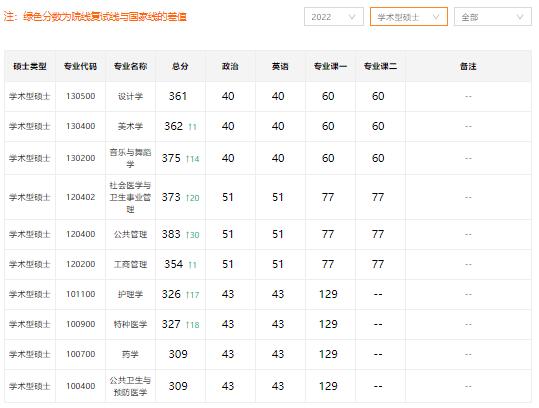The width and height of the screenshot is (539, 408).
Task: Click the chevron arrow in the 全部 dropdown
Action: [x=520, y=17]
